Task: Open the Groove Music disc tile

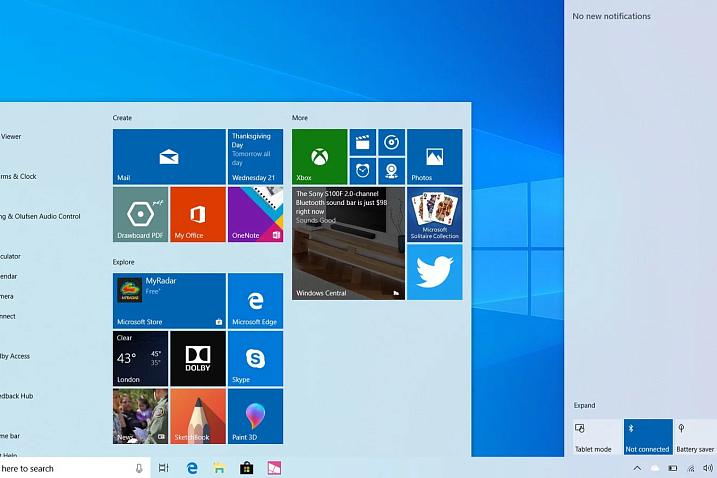Action: pyautogui.click(x=391, y=142)
